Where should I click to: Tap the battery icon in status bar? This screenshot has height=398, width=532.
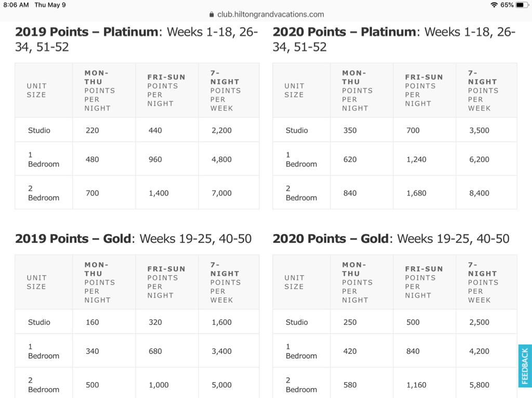tap(522, 5)
